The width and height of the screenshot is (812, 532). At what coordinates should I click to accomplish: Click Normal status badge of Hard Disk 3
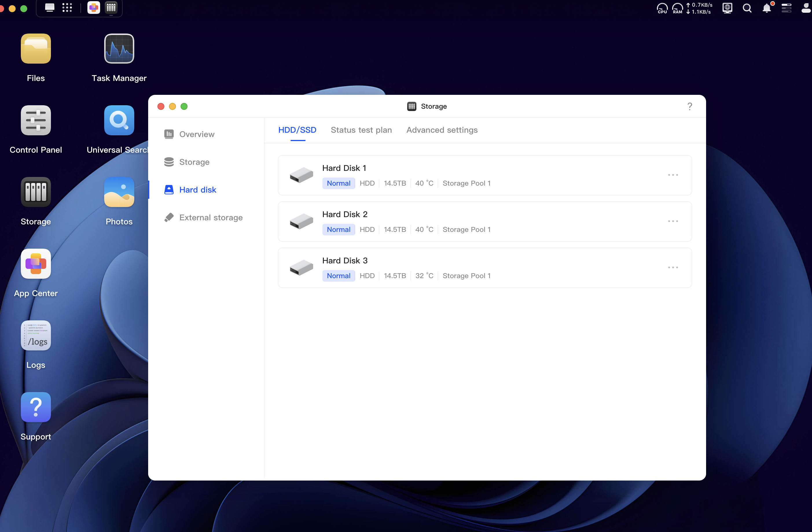pyautogui.click(x=339, y=276)
